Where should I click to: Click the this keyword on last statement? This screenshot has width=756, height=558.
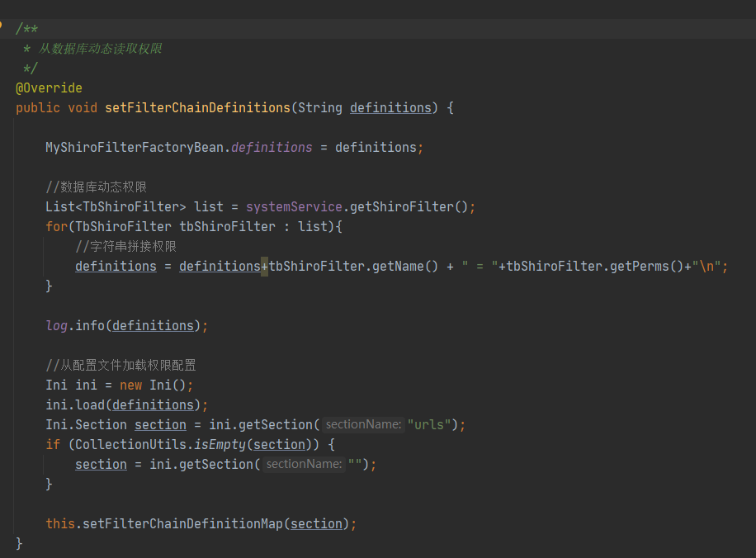[60, 524]
